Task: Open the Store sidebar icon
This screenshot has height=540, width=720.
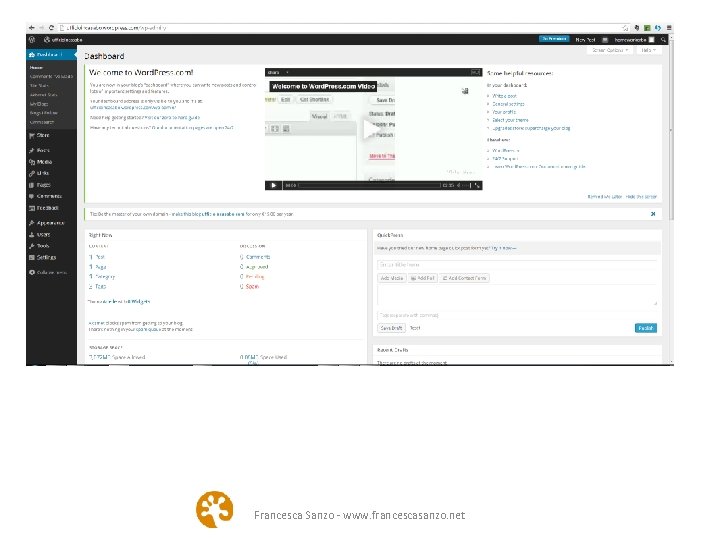Action: click(x=32, y=135)
